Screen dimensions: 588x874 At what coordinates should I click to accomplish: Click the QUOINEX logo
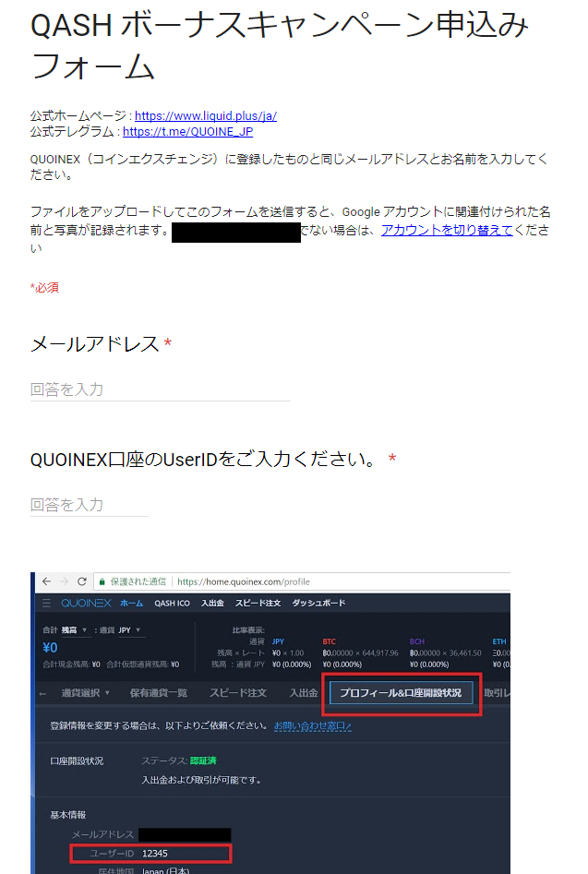[86, 603]
